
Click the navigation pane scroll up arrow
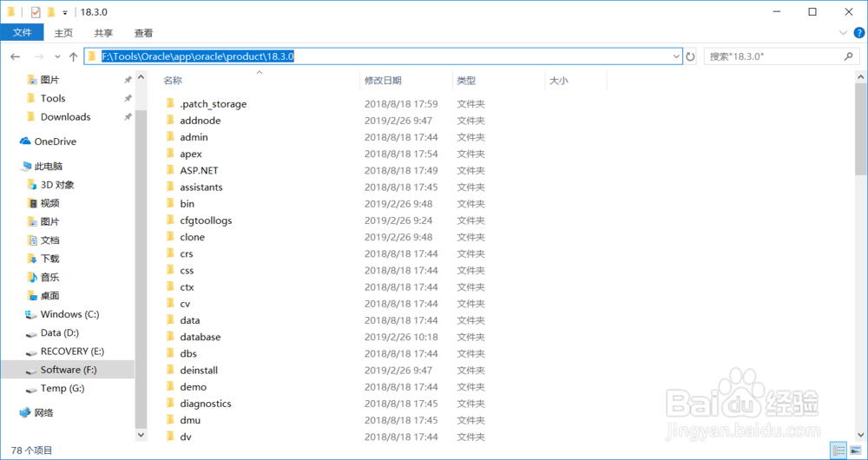[141, 77]
